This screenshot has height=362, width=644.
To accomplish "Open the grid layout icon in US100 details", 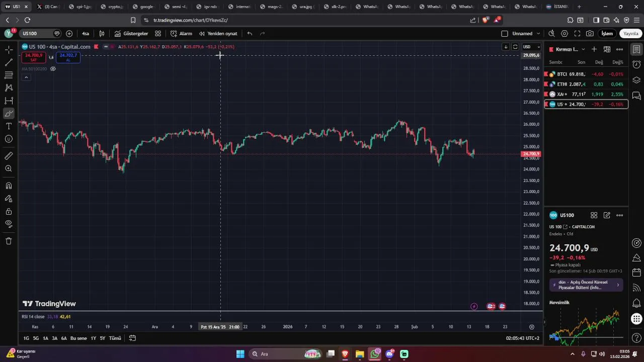I will click(x=594, y=215).
